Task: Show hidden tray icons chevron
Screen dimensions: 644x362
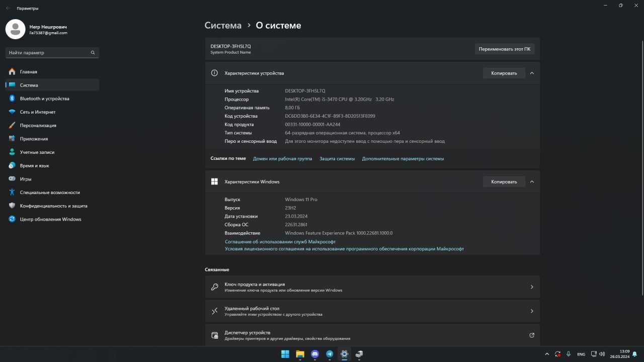Action: point(547,354)
